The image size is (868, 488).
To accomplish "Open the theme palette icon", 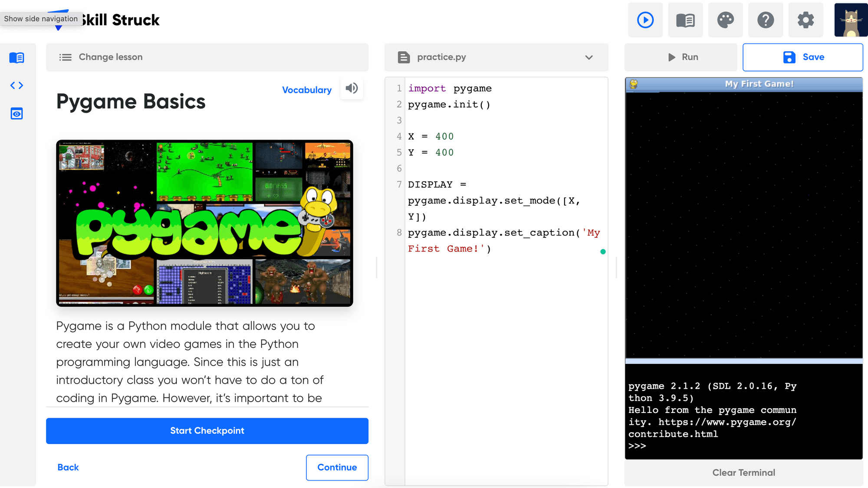I will pyautogui.click(x=726, y=20).
